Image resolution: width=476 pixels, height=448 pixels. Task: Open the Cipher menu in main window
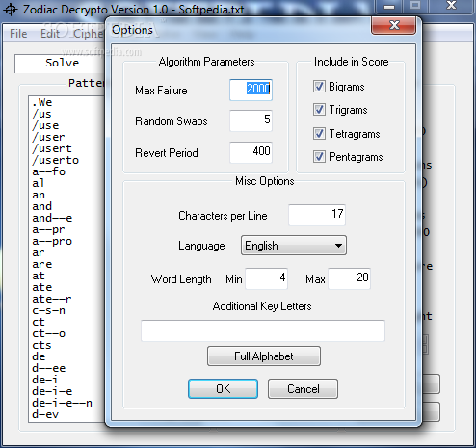[88, 34]
